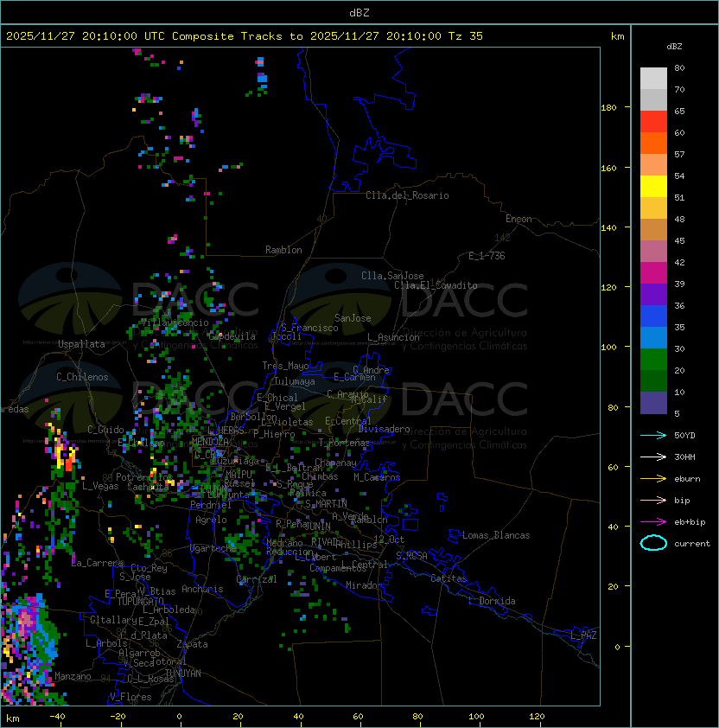The height and width of the screenshot is (728, 719).
Task: Click the light blue 30-35 dBZ band
Action: pos(653,338)
